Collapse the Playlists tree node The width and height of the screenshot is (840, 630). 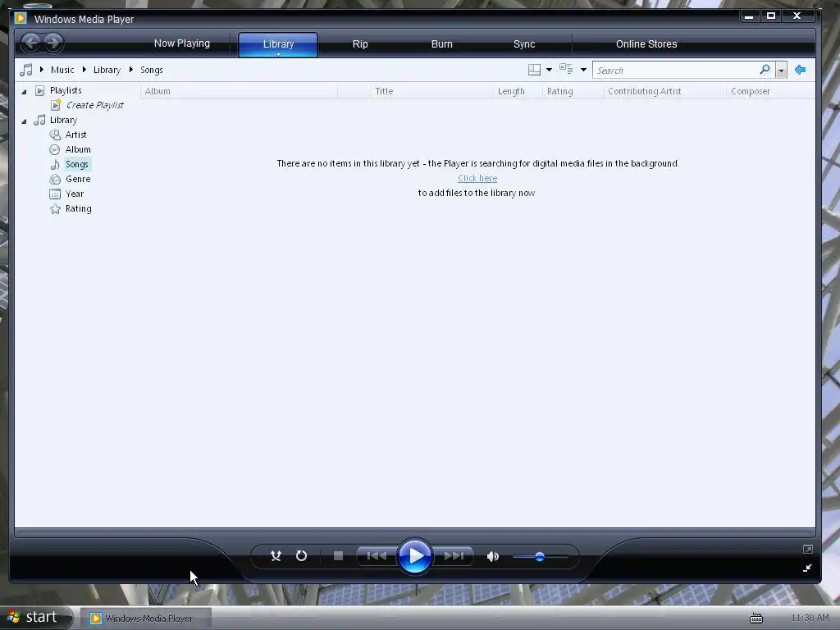[24, 92]
